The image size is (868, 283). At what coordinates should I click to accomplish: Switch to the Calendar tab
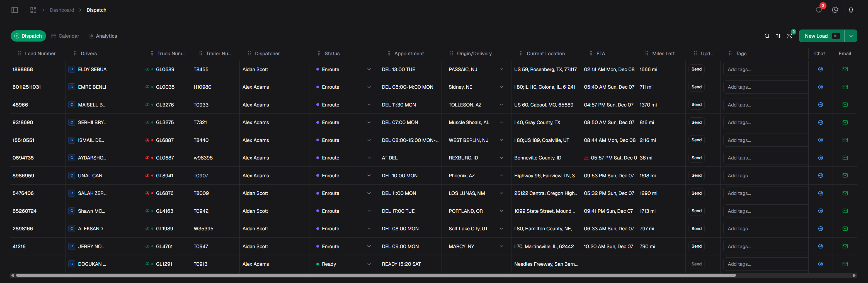[65, 36]
